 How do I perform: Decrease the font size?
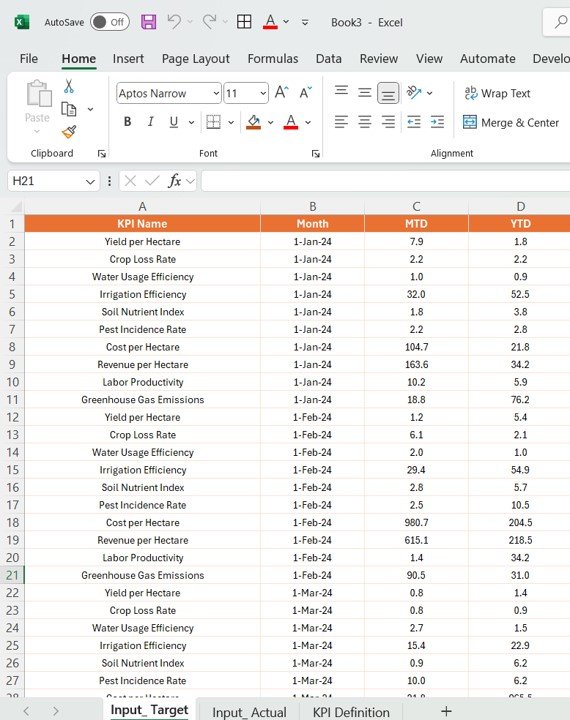305,93
